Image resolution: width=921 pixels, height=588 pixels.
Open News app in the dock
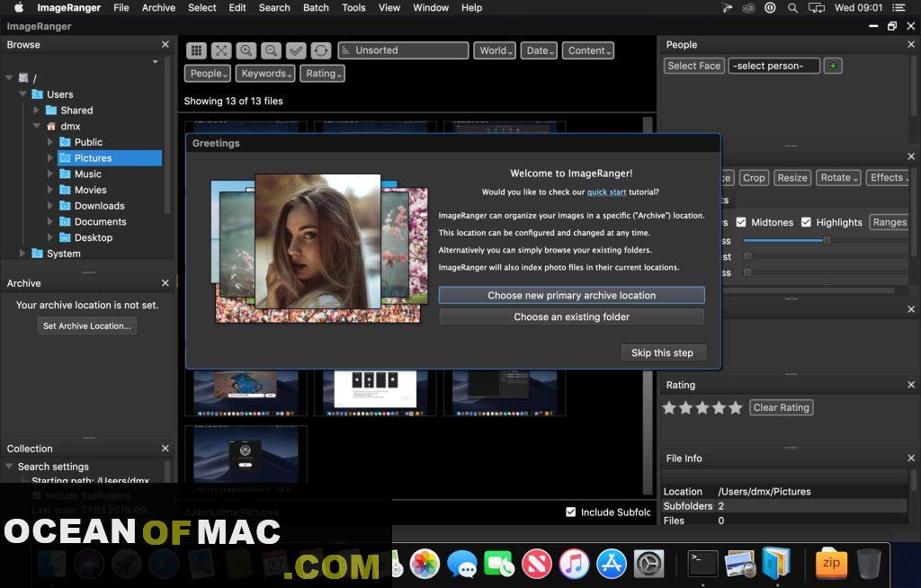point(537,564)
